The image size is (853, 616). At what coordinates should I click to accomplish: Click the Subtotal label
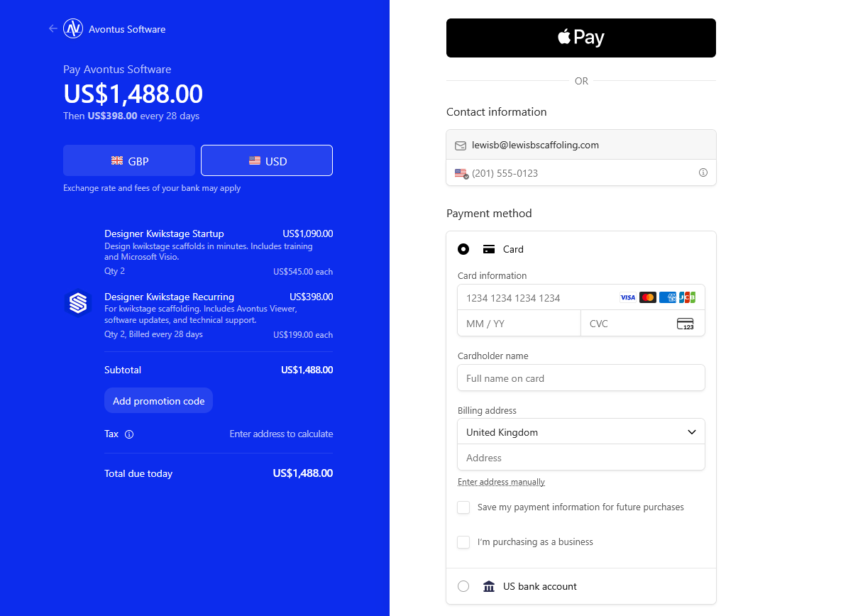123,370
